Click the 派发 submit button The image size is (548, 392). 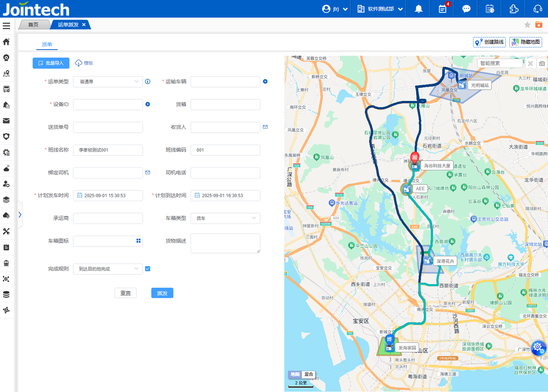point(162,293)
